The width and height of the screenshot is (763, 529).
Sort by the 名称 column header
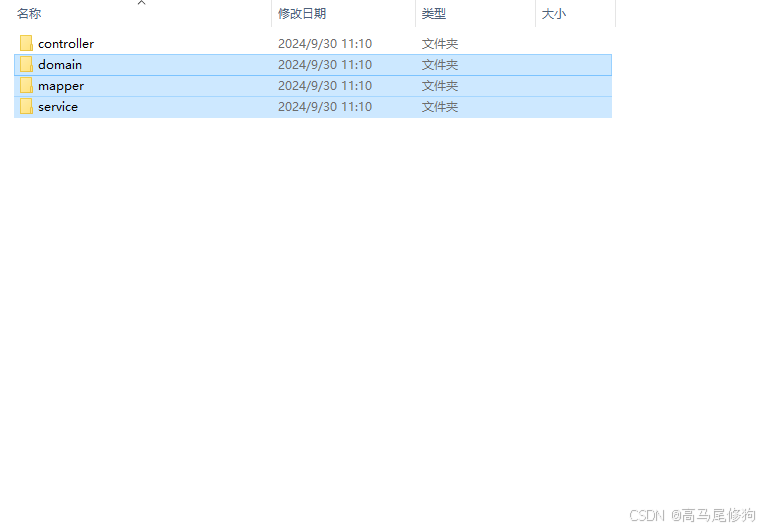(x=29, y=14)
